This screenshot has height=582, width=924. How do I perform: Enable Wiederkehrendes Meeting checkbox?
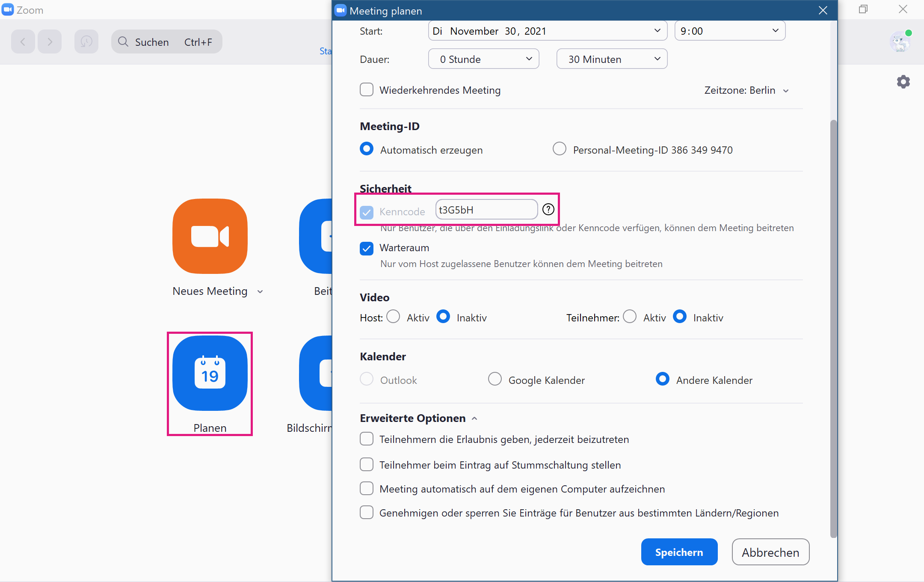click(367, 90)
